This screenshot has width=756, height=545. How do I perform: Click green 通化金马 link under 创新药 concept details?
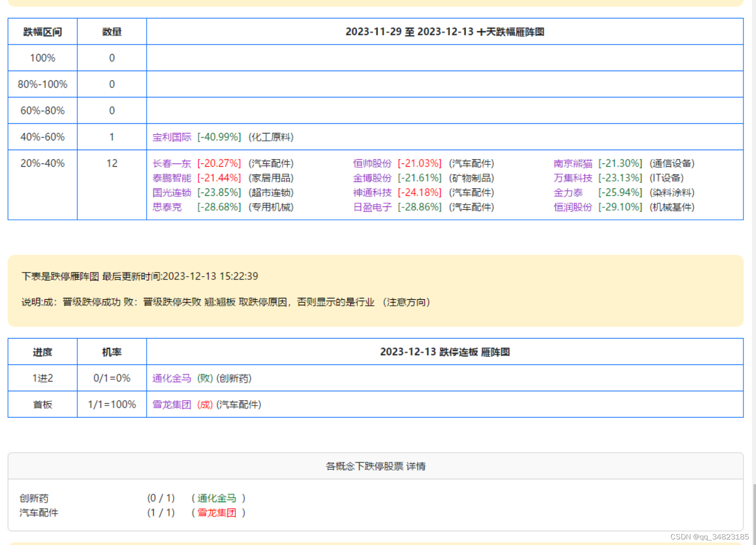[217, 498]
